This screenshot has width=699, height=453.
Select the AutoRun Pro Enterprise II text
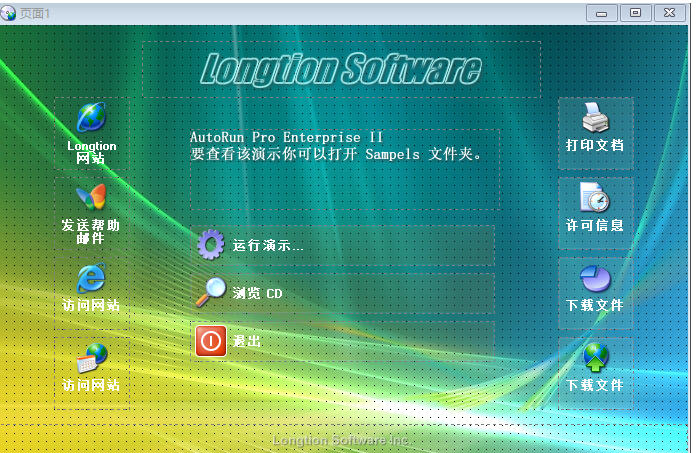(286, 137)
